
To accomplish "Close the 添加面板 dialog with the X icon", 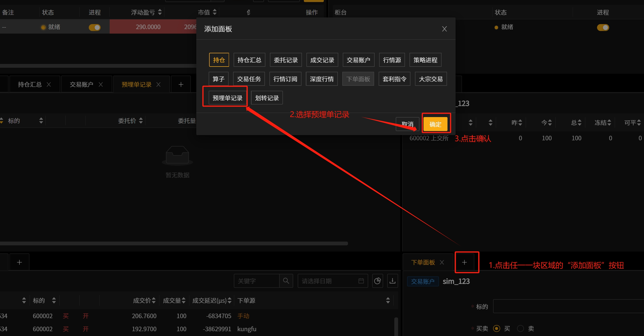I will tap(444, 28).
